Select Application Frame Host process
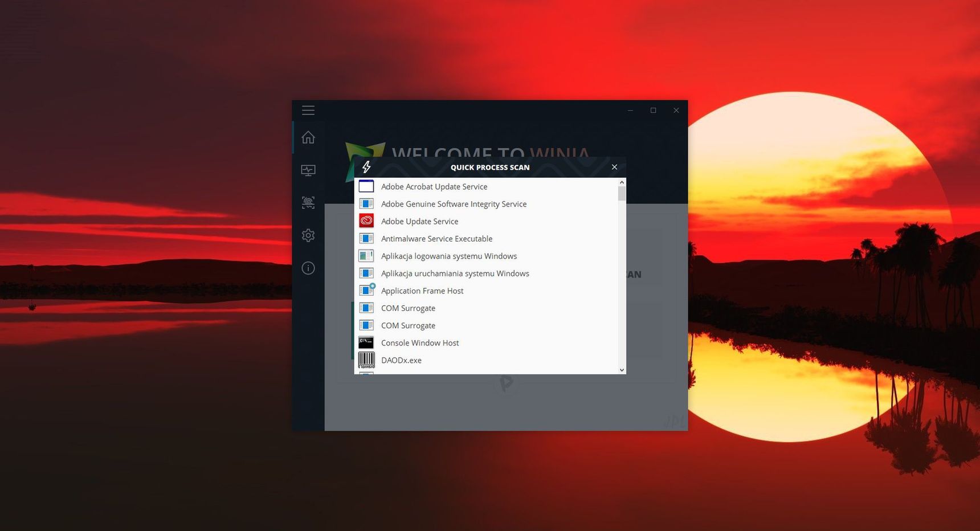This screenshot has width=980, height=531. tap(486, 291)
